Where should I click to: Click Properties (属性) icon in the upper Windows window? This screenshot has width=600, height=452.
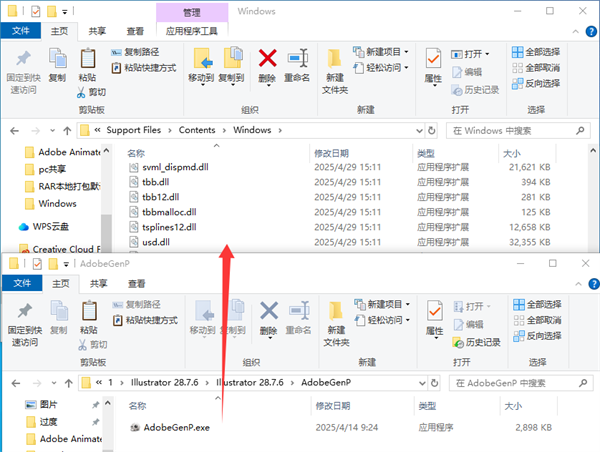(433, 63)
